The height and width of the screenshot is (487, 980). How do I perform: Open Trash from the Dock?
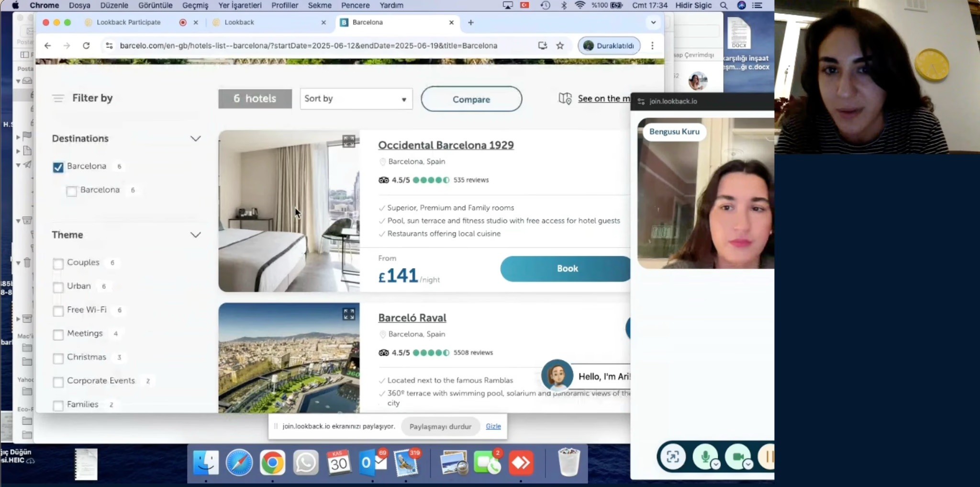569,463
